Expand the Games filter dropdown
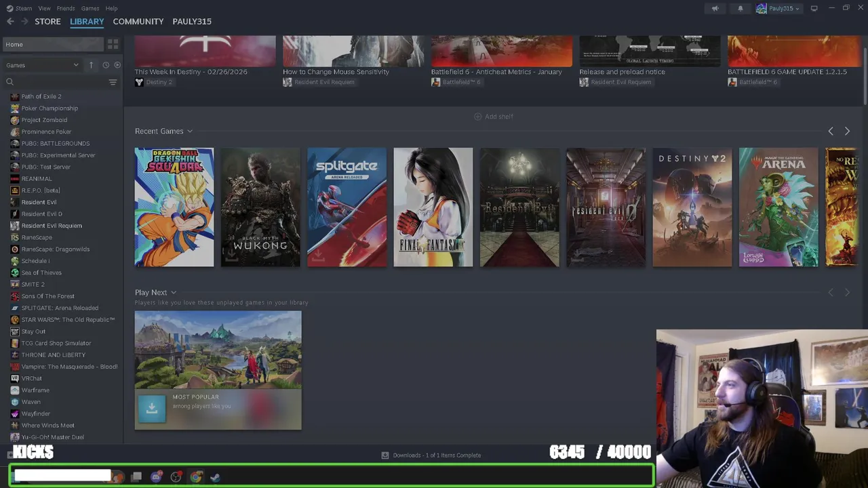868x488 pixels. pyautogui.click(x=43, y=65)
